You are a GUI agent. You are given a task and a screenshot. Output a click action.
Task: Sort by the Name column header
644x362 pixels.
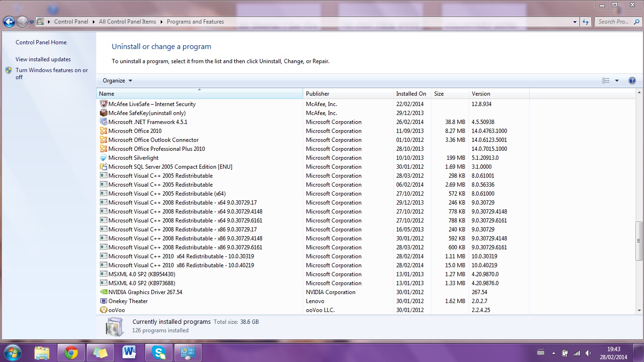tap(199, 93)
